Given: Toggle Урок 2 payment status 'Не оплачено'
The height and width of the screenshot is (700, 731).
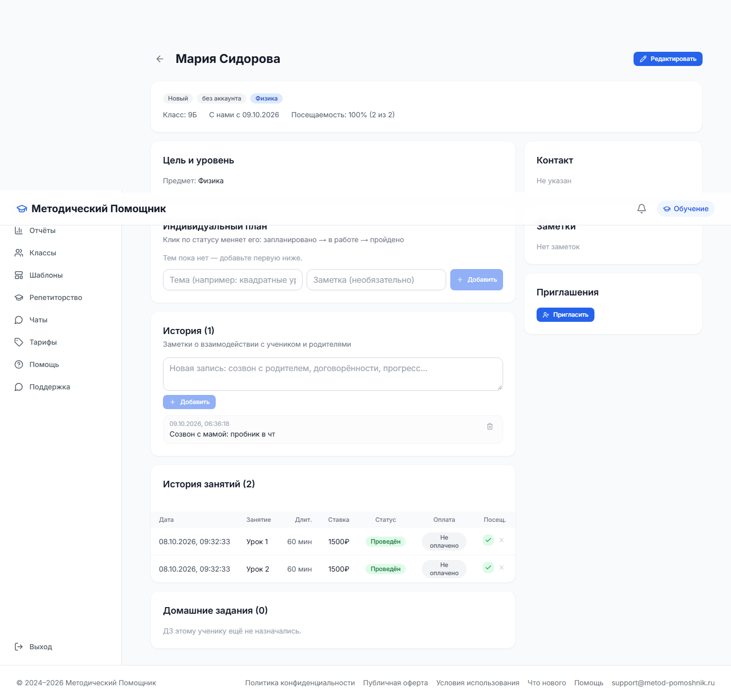Looking at the screenshot, I should point(444,569).
